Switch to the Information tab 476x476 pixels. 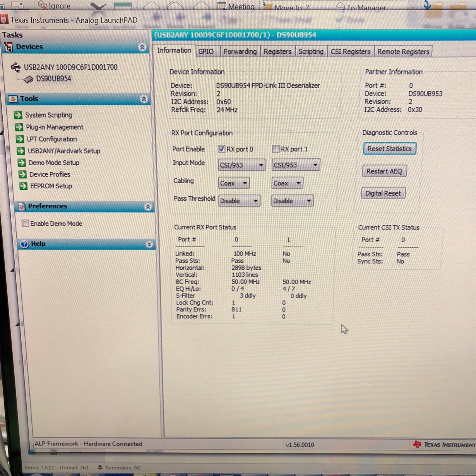pyautogui.click(x=174, y=51)
